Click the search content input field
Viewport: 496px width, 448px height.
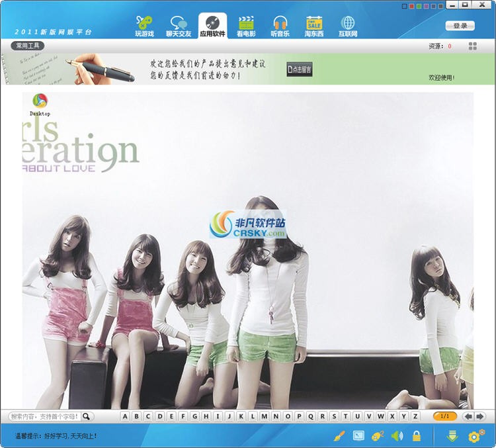click(45, 417)
